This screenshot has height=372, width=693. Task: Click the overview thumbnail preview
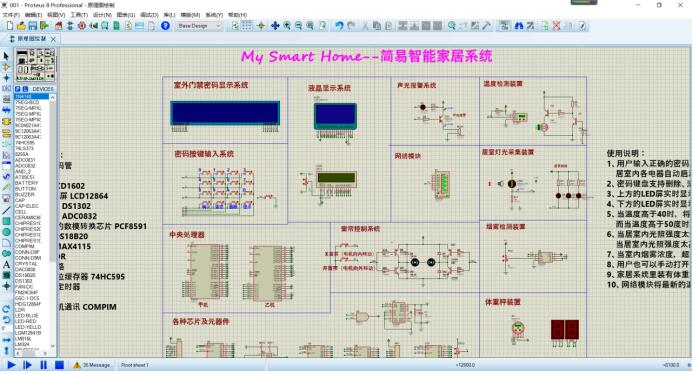36,65
